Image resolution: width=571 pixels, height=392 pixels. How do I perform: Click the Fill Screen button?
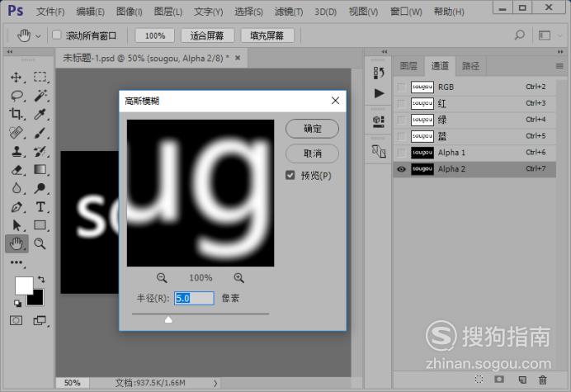point(267,35)
